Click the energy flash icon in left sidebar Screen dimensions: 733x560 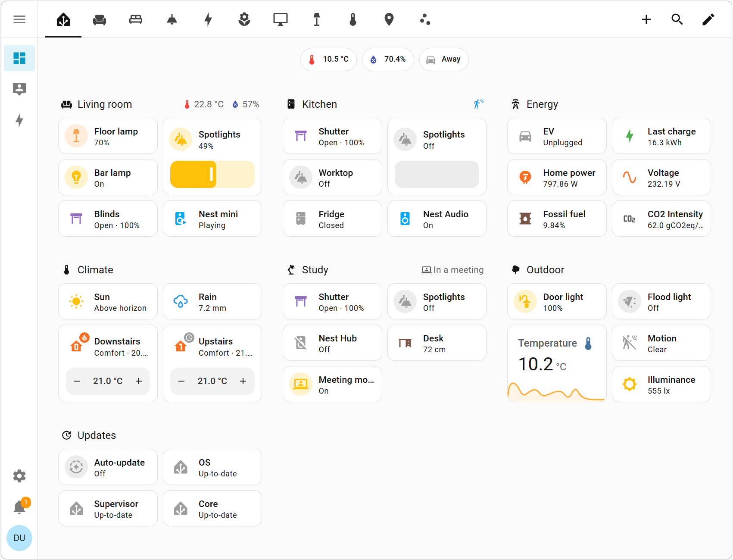click(19, 121)
